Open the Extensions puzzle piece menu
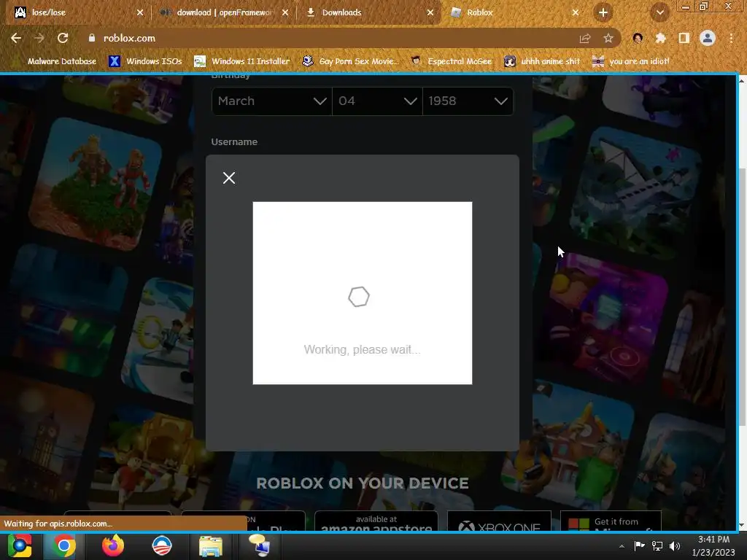The image size is (747, 560). (660, 38)
